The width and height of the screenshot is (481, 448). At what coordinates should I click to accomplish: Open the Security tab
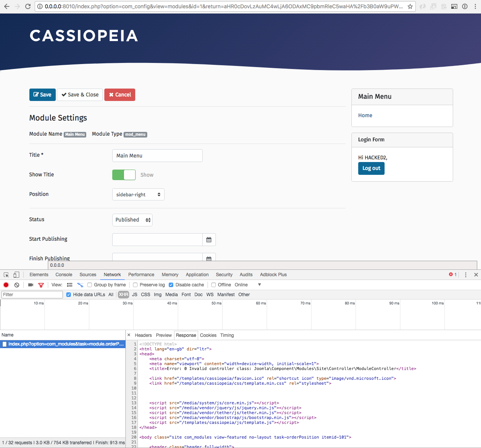coord(224,275)
